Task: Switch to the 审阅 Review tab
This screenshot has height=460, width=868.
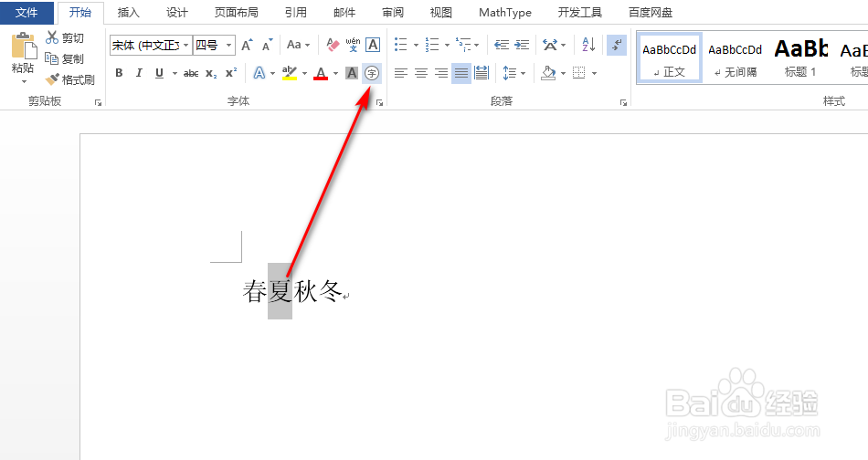Action: (393, 12)
